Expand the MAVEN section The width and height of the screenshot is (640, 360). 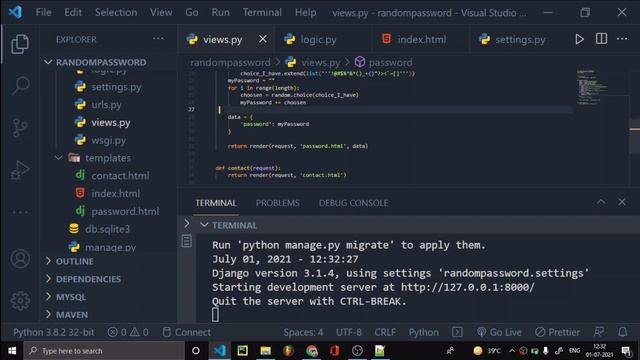(72, 315)
